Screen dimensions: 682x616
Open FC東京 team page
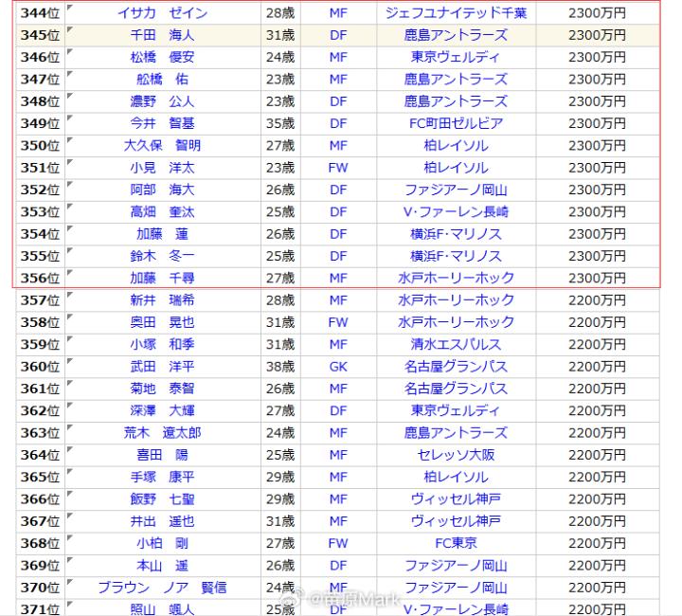point(456,543)
